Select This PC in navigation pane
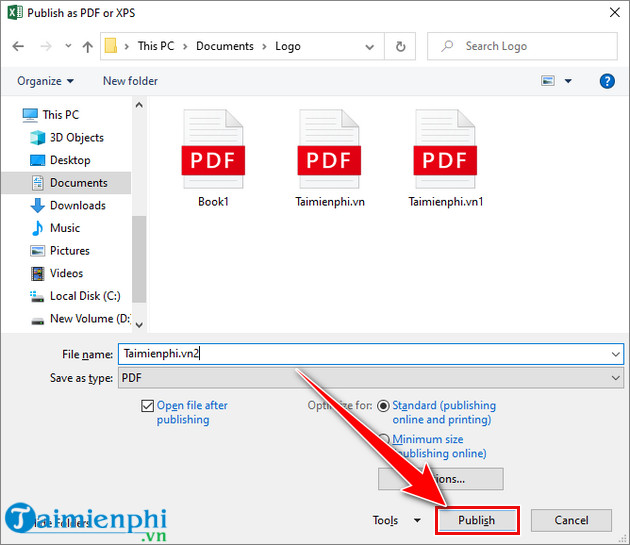 pyautogui.click(x=60, y=115)
